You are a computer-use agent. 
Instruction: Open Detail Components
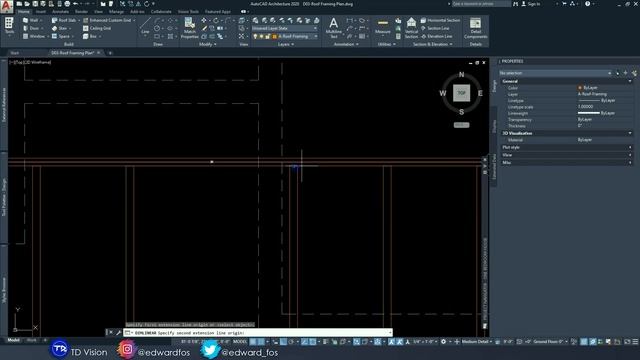pyautogui.click(x=476, y=28)
